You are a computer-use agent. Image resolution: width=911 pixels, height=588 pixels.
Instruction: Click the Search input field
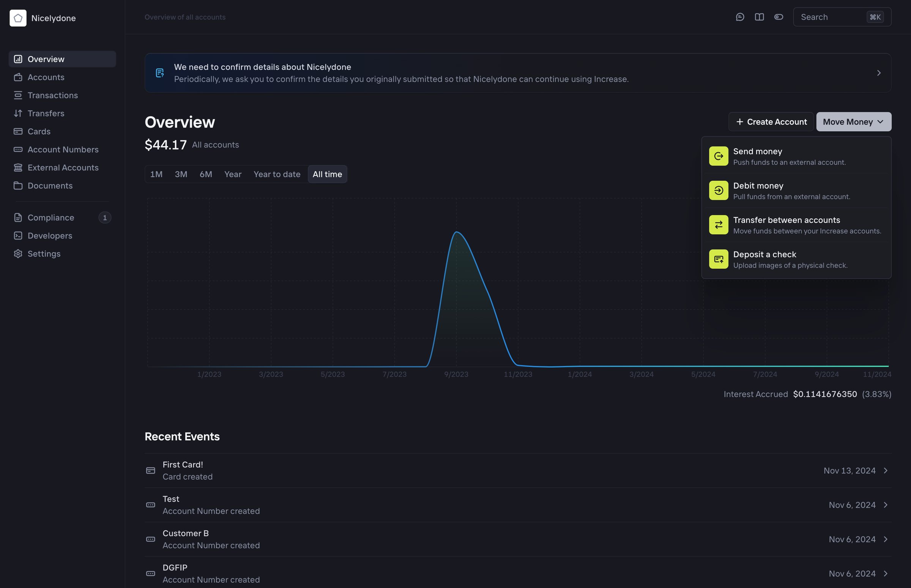click(842, 17)
